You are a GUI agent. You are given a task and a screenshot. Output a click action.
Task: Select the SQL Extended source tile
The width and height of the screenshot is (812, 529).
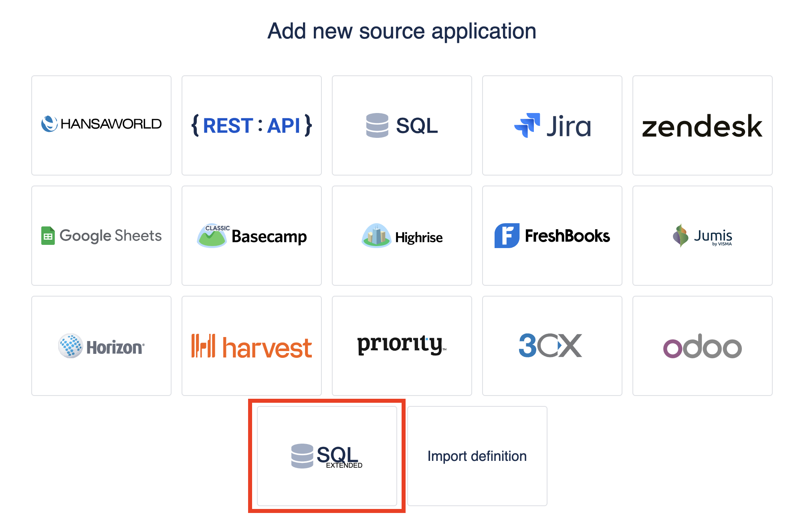pyautogui.click(x=327, y=456)
